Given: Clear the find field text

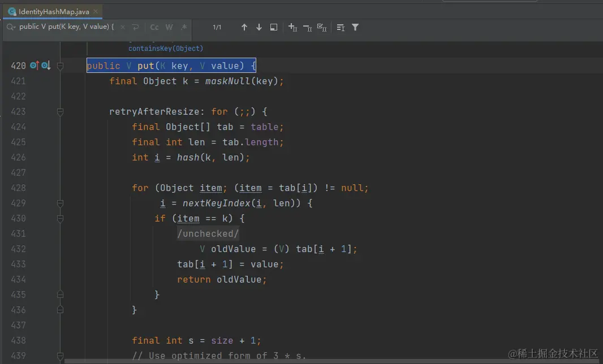Looking at the screenshot, I should coord(123,27).
